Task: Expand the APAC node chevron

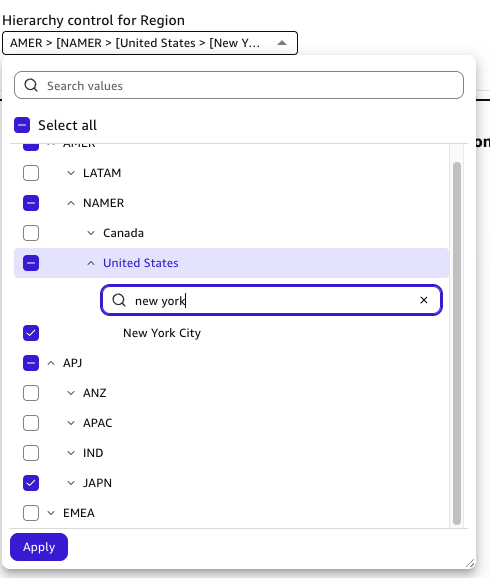Action: (x=71, y=423)
